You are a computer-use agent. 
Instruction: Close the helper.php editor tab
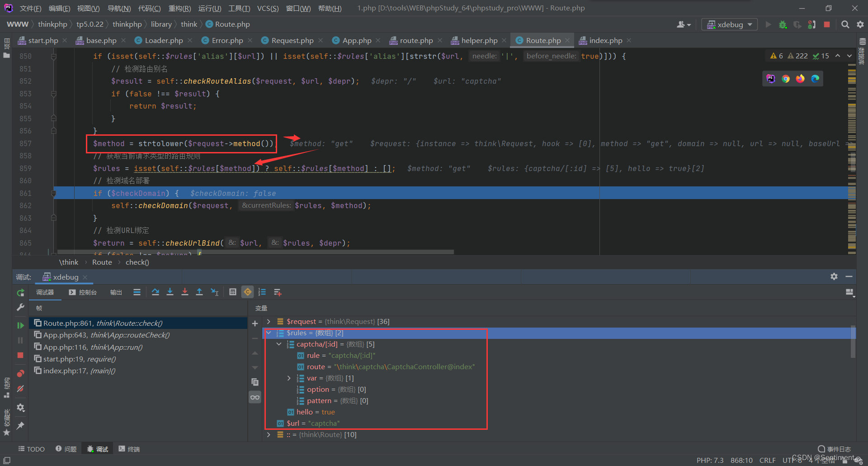(x=504, y=40)
